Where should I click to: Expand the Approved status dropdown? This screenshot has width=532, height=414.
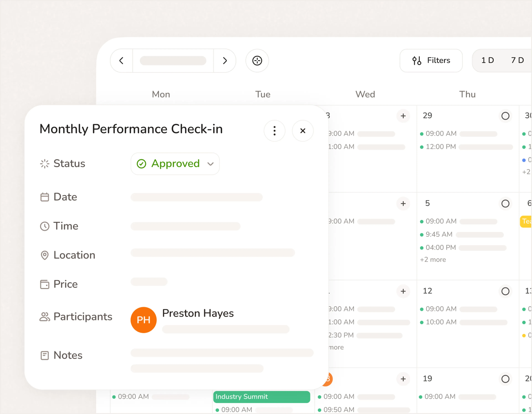(175, 164)
